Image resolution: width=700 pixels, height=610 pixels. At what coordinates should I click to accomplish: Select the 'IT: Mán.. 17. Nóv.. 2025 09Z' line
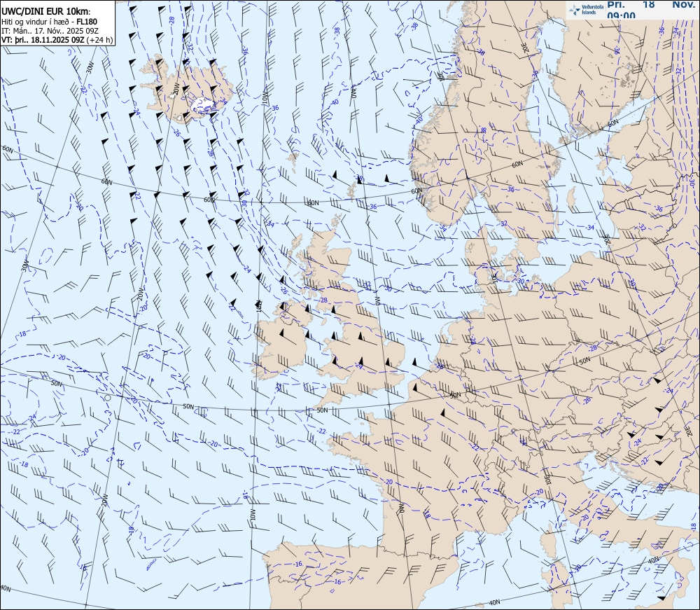tap(50, 31)
